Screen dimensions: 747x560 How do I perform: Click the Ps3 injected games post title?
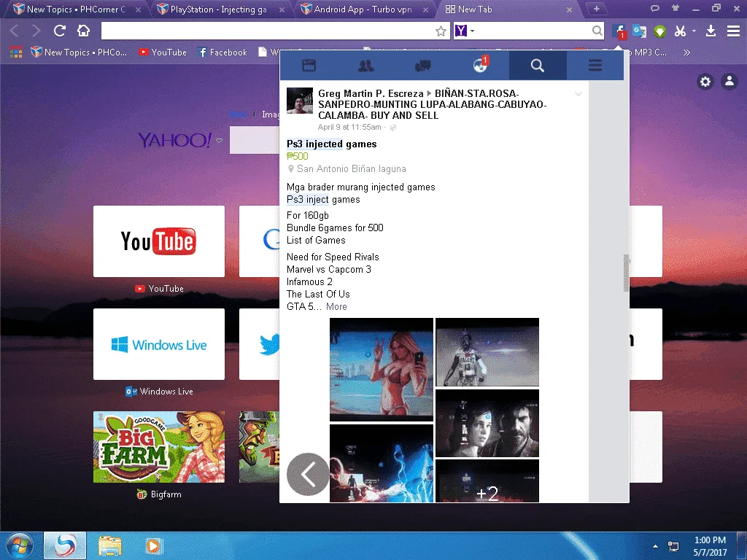coord(332,144)
